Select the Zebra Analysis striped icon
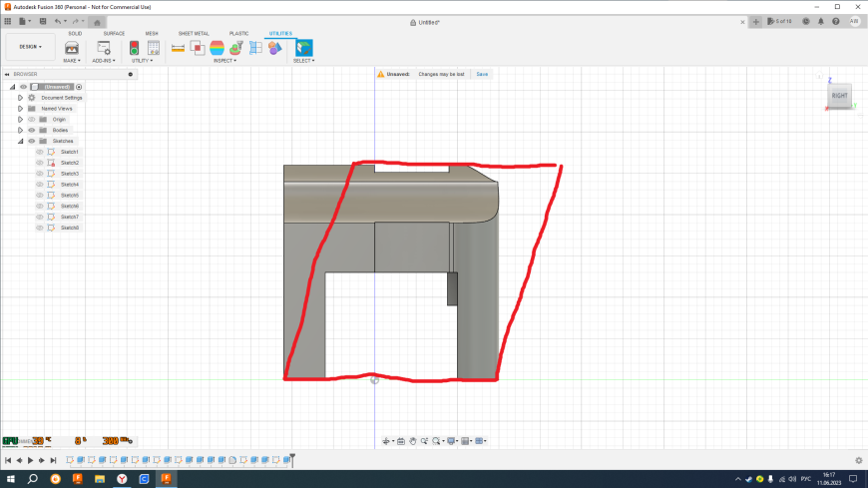 tap(217, 48)
